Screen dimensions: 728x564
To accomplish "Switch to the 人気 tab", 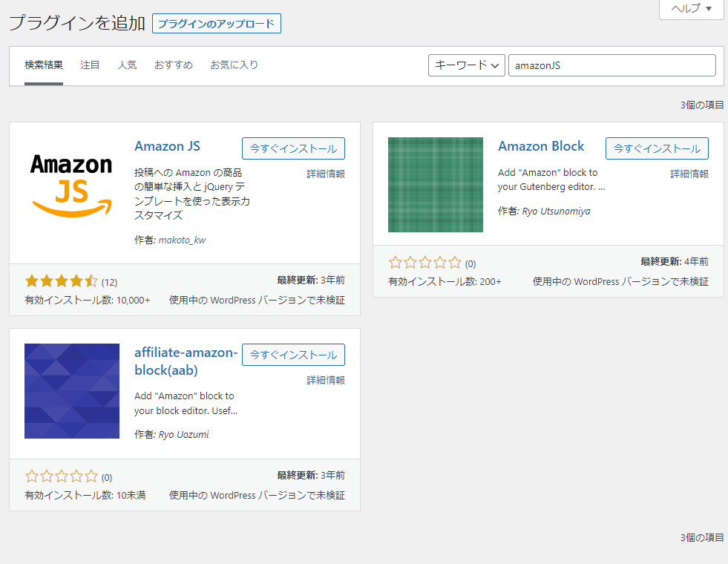I will pyautogui.click(x=127, y=65).
